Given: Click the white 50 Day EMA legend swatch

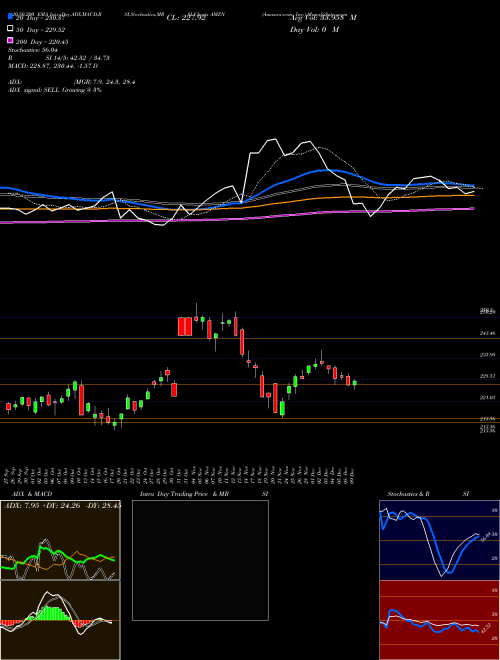Looking at the screenshot, I should (10, 28).
